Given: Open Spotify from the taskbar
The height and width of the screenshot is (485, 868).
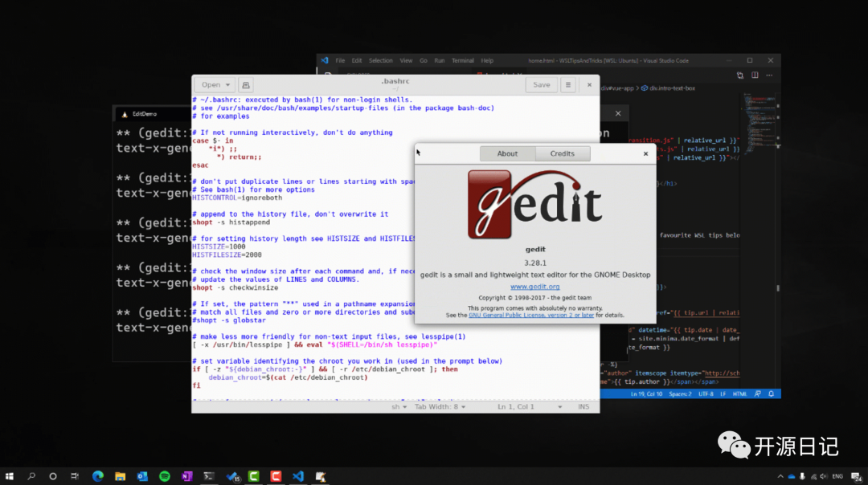Looking at the screenshot, I should tap(165, 476).
